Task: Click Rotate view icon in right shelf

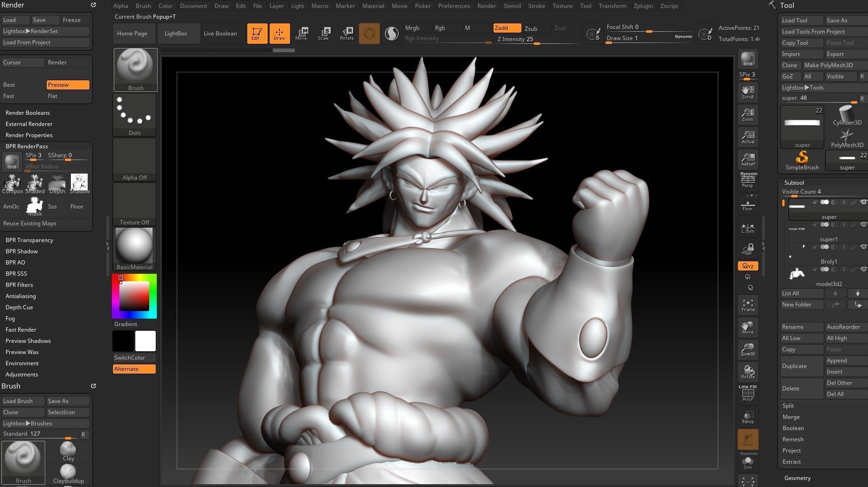Action: [x=748, y=372]
